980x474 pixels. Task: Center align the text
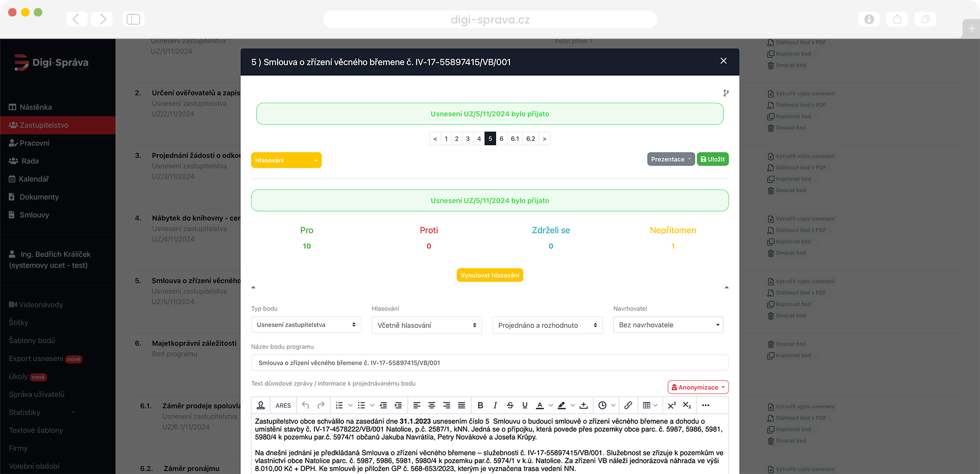click(x=432, y=406)
